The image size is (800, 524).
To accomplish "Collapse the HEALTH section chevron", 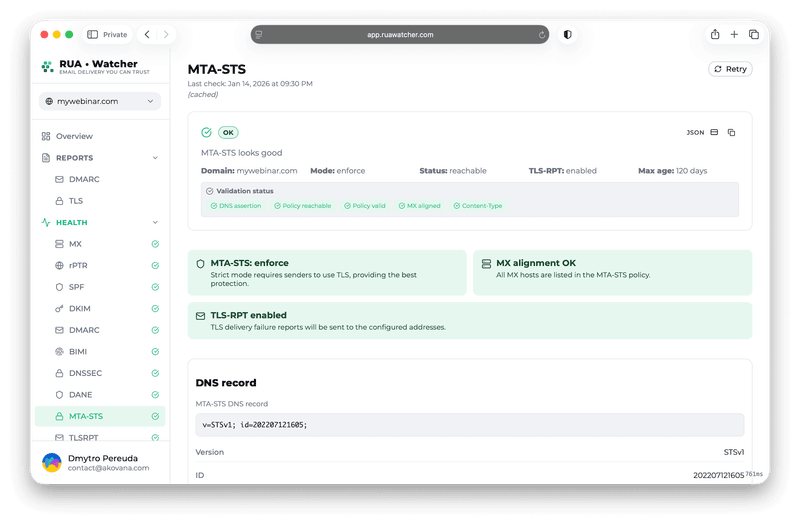I will point(155,222).
